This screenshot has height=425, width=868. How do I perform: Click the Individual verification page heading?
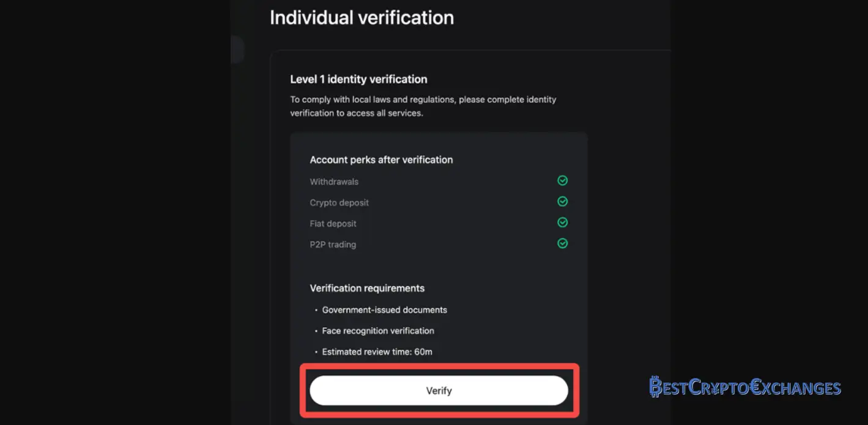(x=362, y=18)
